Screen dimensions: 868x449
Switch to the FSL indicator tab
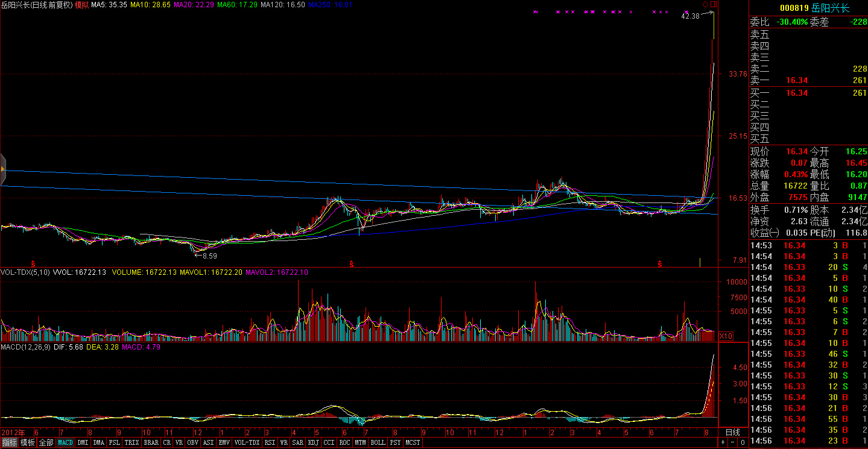[x=115, y=442]
